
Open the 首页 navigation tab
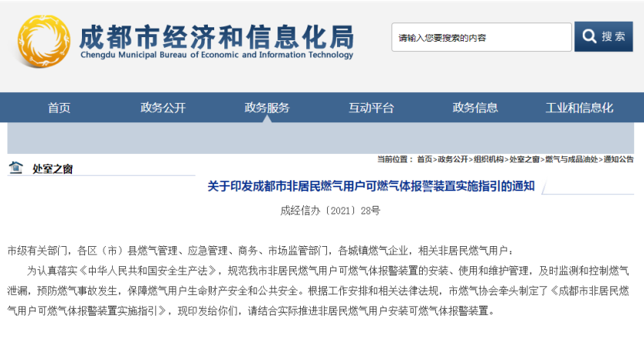(x=59, y=108)
